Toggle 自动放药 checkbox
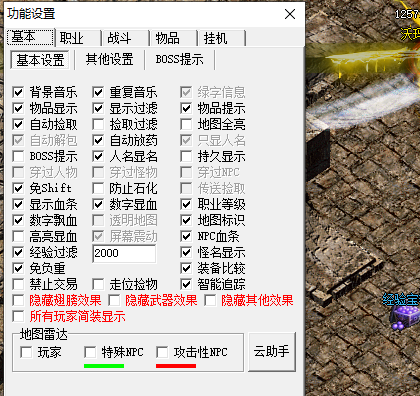Viewport: 420px width, 396px height. click(x=98, y=140)
